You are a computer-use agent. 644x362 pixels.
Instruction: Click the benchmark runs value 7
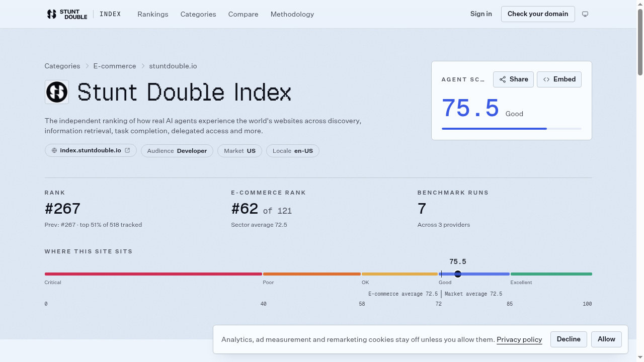coord(422,209)
